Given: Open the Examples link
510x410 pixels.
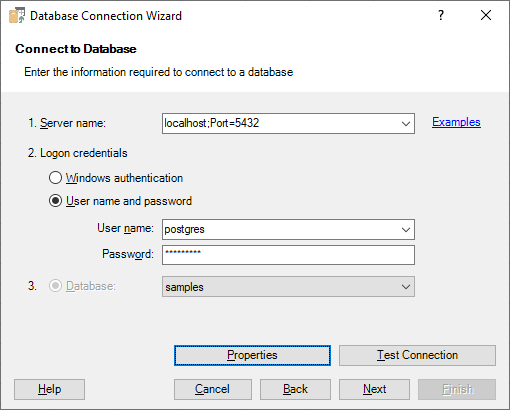Looking at the screenshot, I should point(456,122).
